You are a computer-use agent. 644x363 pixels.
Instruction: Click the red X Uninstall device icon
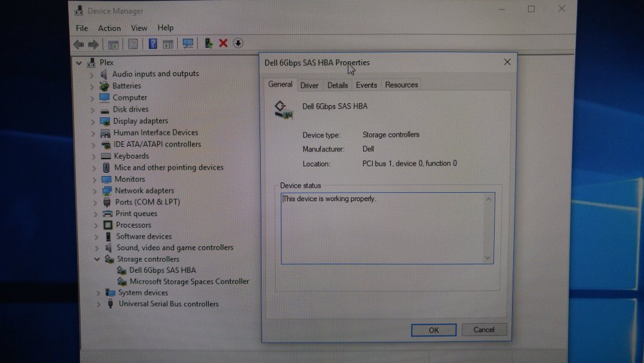[x=223, y=43]
